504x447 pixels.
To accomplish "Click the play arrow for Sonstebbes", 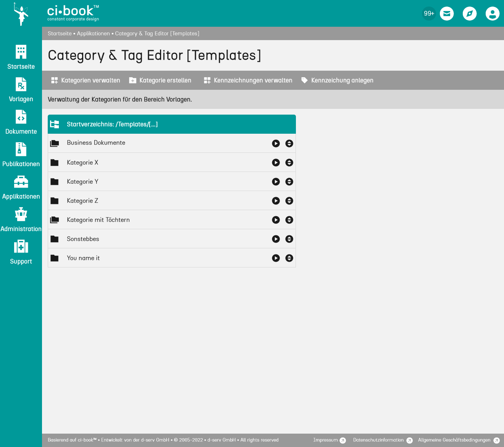I will [276, 239].
